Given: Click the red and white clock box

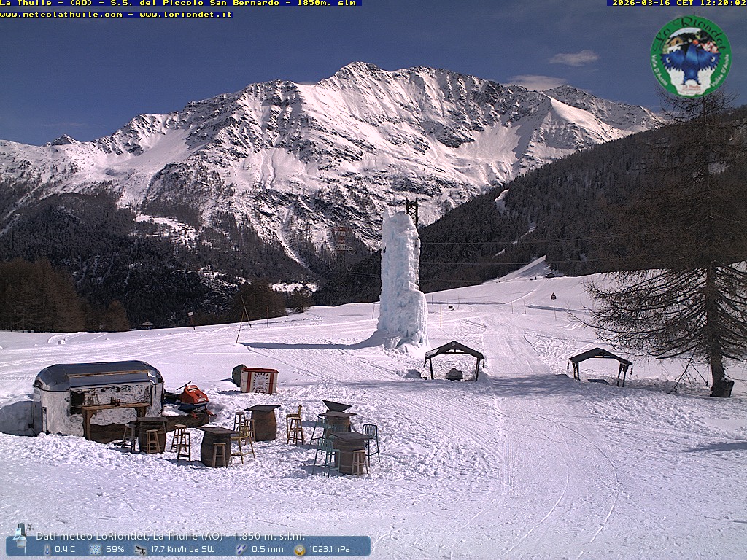Looking at the screenshot, I should (x=260, y=381).
